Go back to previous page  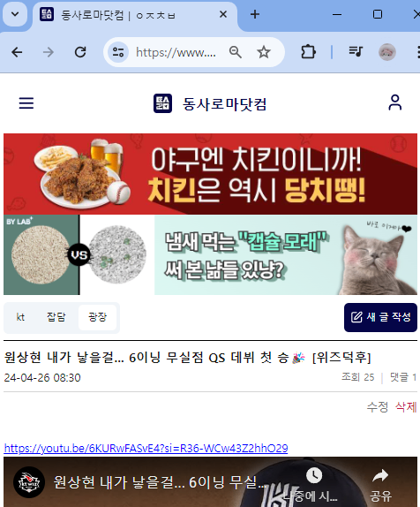click(17, 52)
